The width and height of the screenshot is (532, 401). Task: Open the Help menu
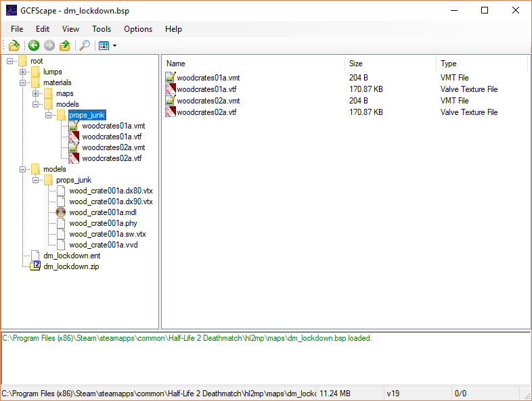point(173,29)
